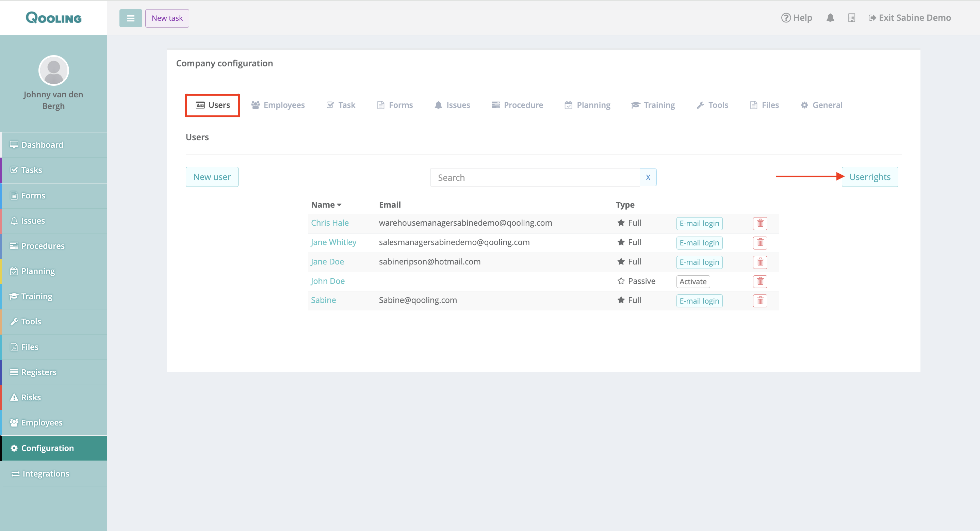The width and height of the screenshot is (980, 531).
Task: Toggle Chris Hale's Full star type
Action: [621, 223]
